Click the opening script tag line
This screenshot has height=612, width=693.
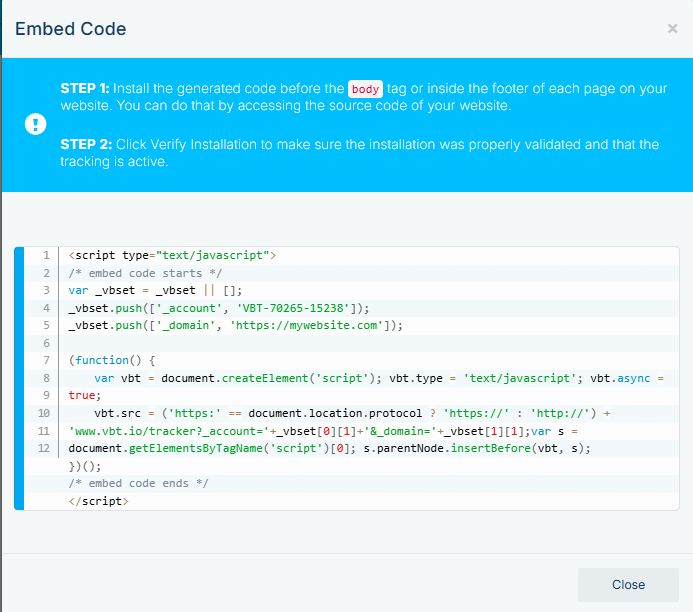click(172, 255)
